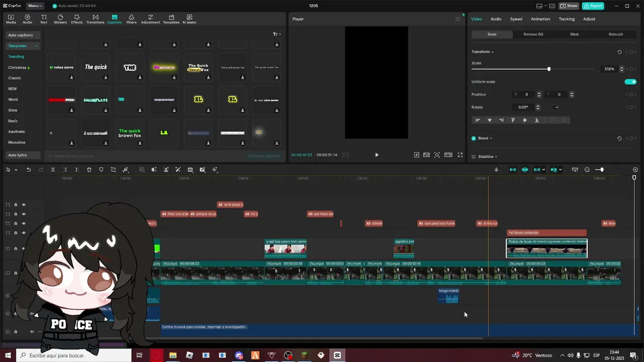Open the Effects panel
Viewport: 644px width, 362px height.
tap(76, 19)
